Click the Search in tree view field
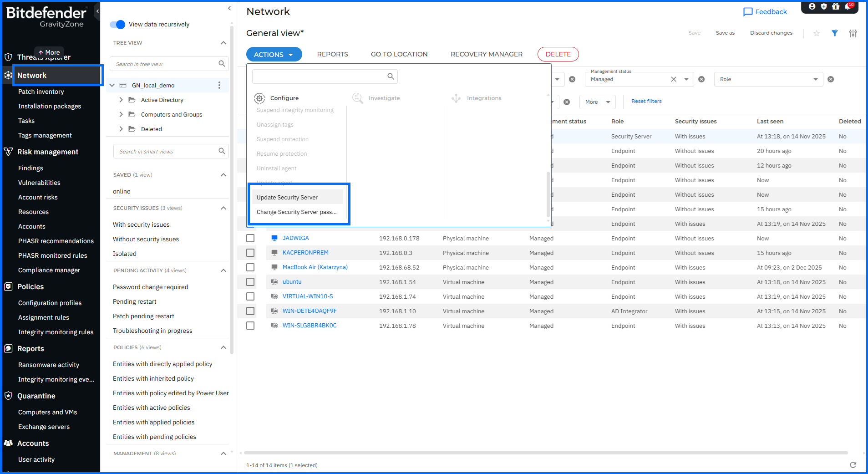Viewport: 868px width, 474px height. 164,64
